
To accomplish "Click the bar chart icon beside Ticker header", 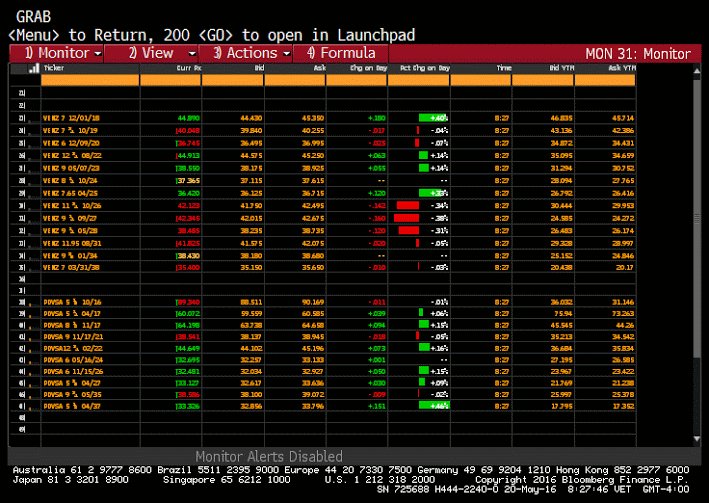I will point(33,68).
